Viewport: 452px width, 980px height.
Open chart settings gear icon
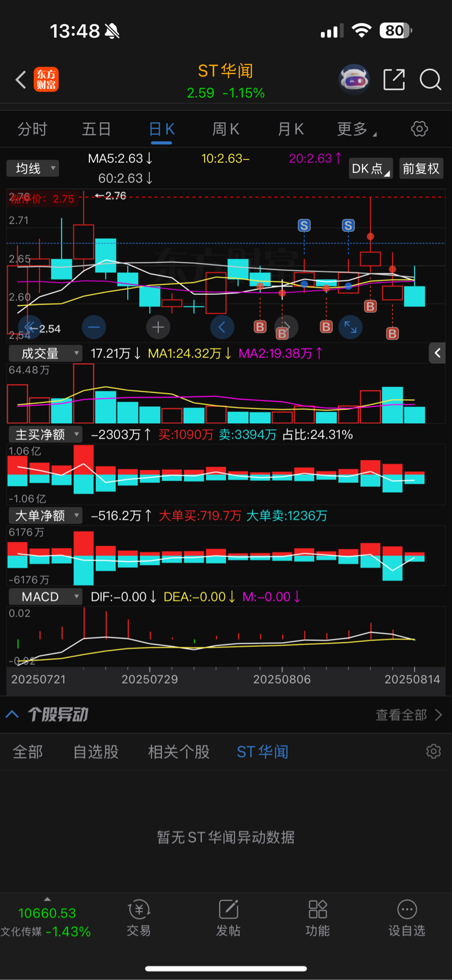point(420,129)
